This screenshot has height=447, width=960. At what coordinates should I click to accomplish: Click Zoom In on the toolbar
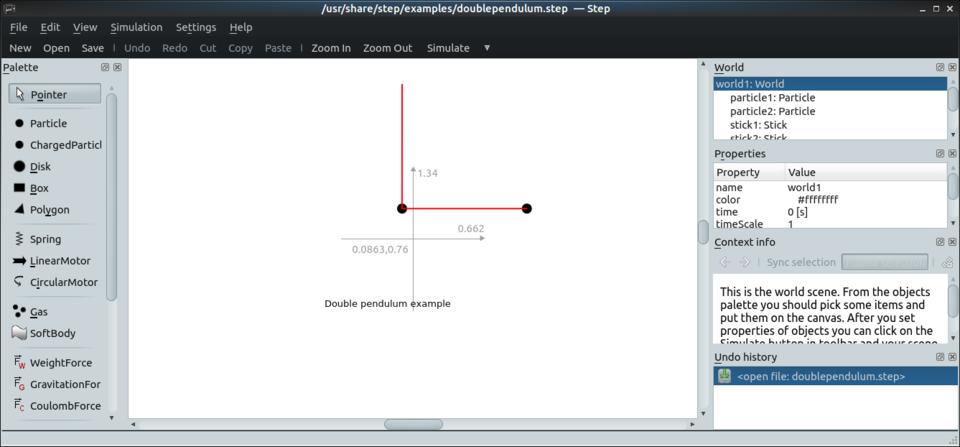pos(330,48)
